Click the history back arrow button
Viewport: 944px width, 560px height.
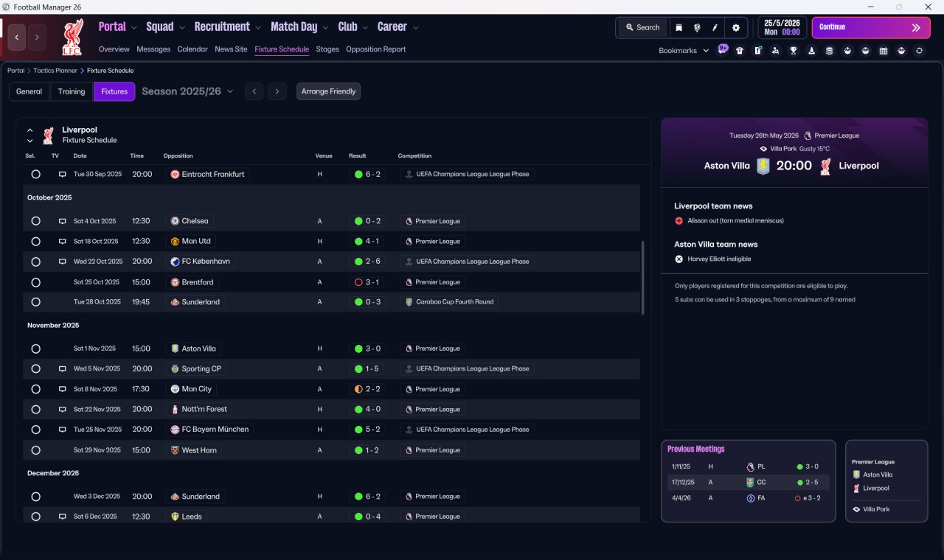[17, 37]
